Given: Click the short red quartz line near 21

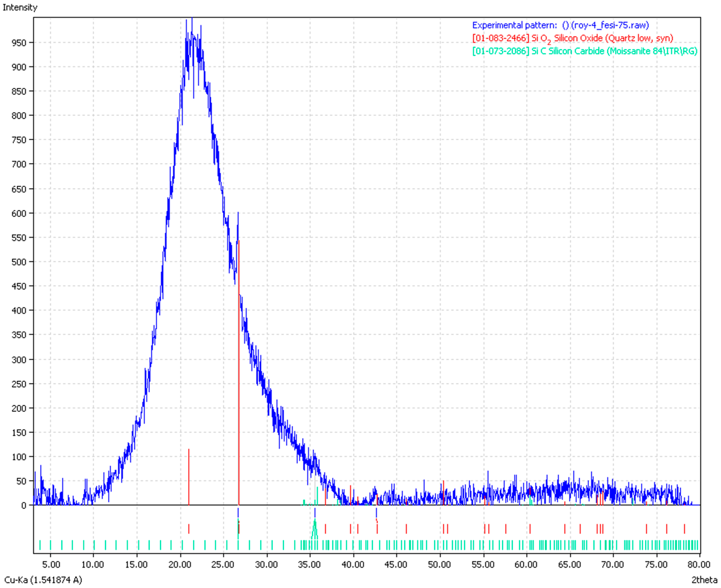Looking at the screenshot, I should click(x=189, y=477).
